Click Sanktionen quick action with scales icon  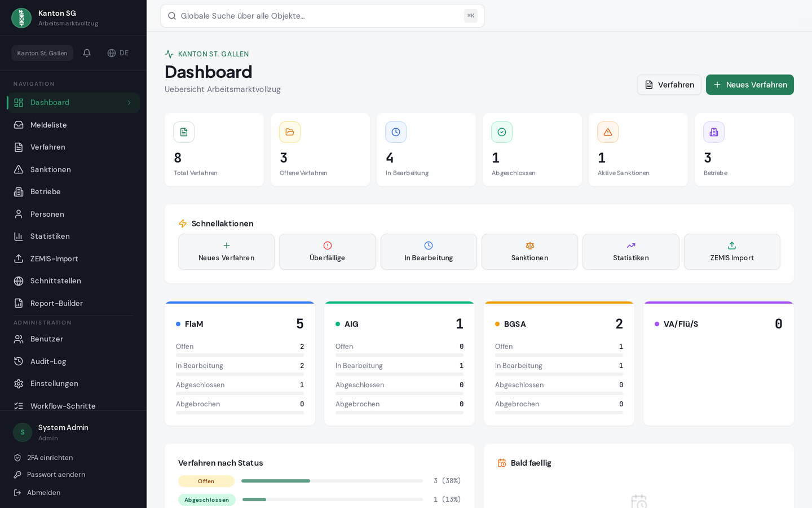click(530, 252)
